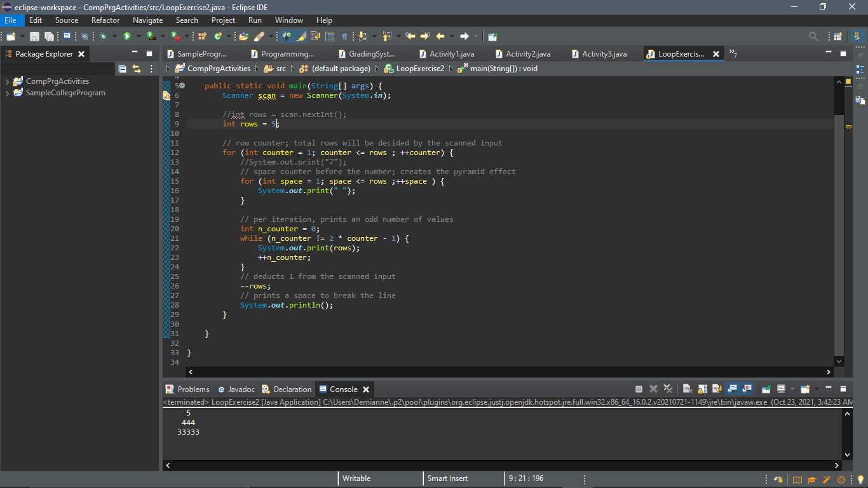
Task: Click the smiley icon in status bar
Action: [842, 480]
